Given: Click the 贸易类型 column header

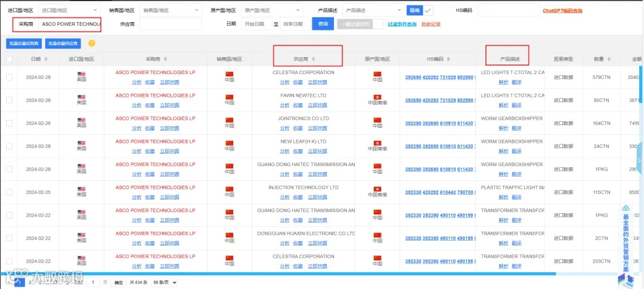Looking at the screenshot, I should [x=563, y=59].
